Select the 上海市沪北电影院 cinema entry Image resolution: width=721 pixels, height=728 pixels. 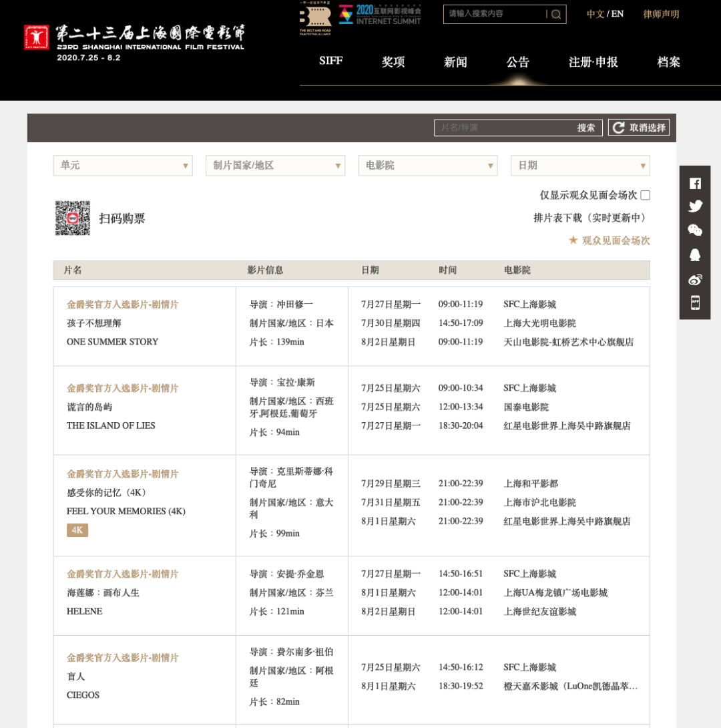point(539,502)
